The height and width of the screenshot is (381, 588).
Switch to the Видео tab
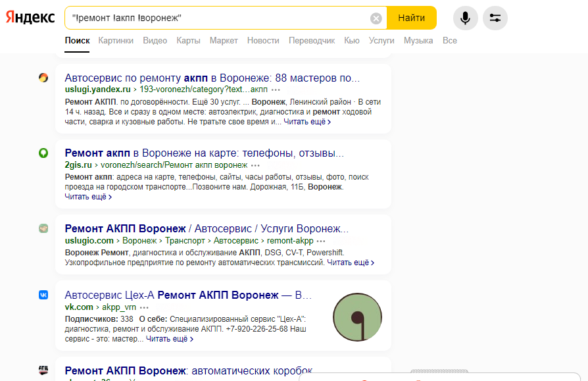click(x=155, y=41)
